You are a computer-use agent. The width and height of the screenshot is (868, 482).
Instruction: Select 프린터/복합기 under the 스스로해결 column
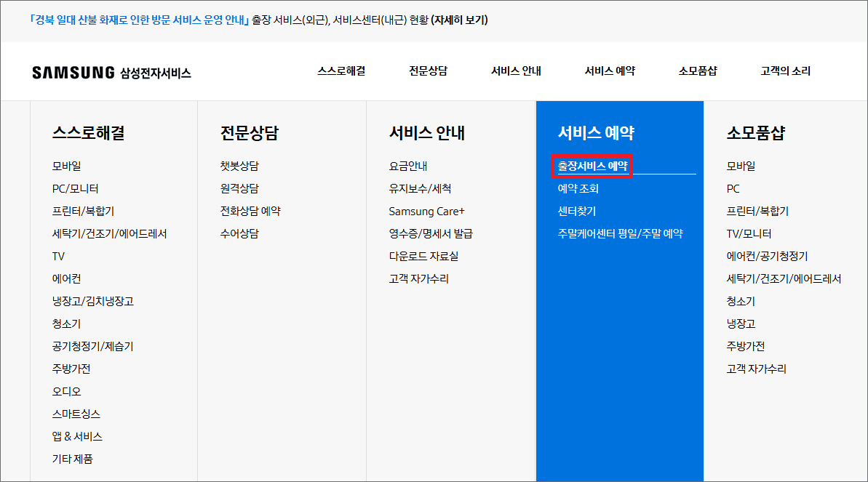pos(83,211)
